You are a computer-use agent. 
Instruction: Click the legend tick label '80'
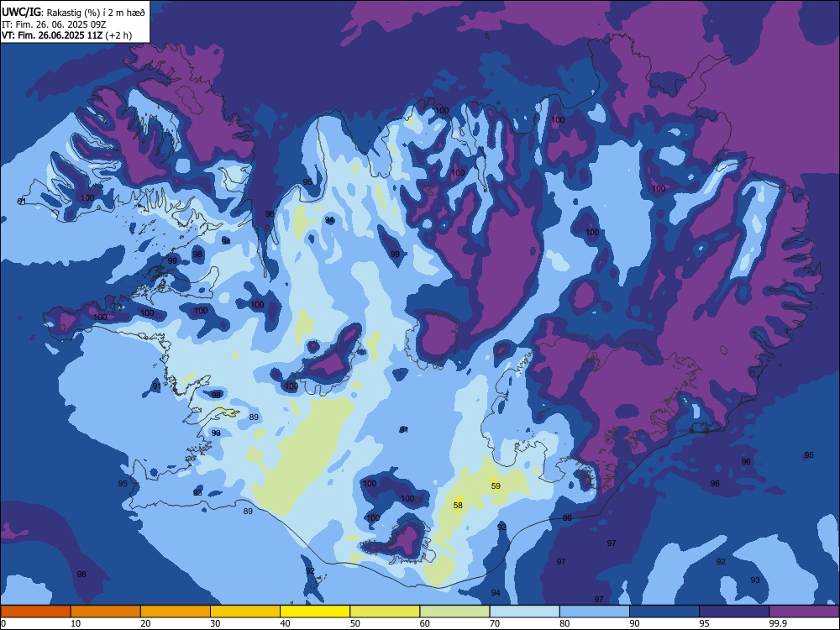pyautogui.click(x=564, y=623)
